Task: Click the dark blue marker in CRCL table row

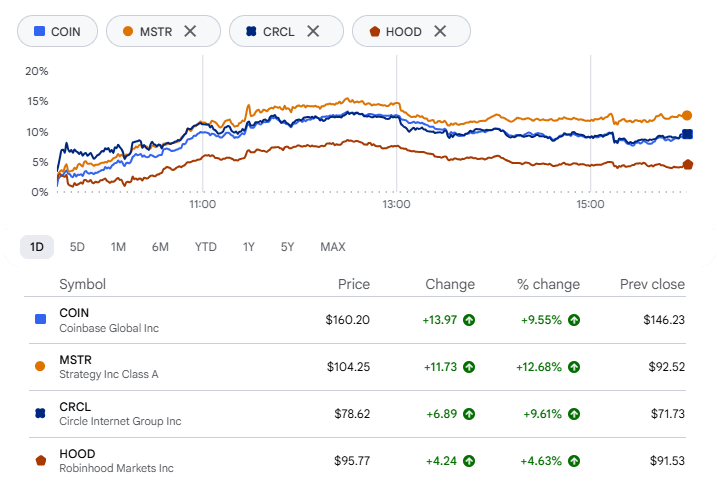Action: pyautogui.click(x=40, y=413)
